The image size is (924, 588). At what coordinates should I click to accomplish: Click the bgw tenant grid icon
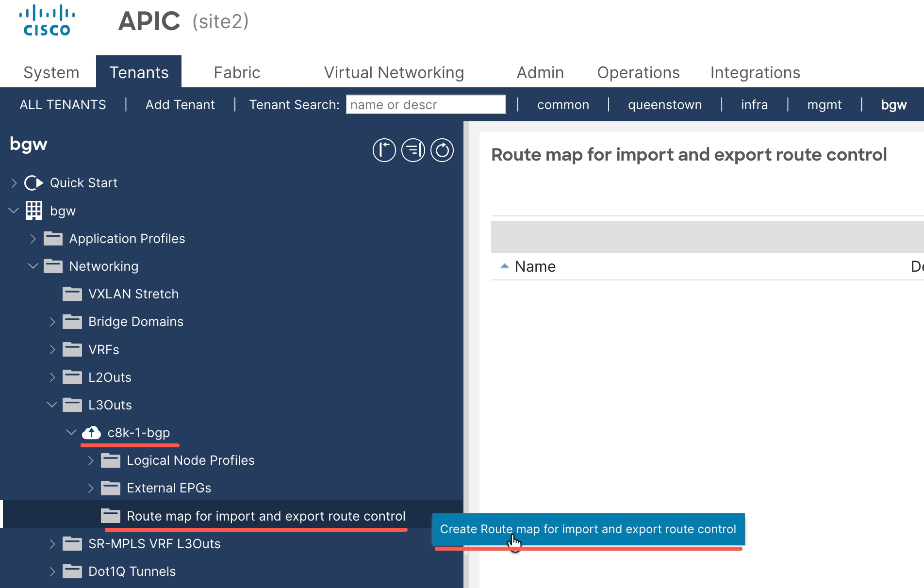(x=34, y=211)
